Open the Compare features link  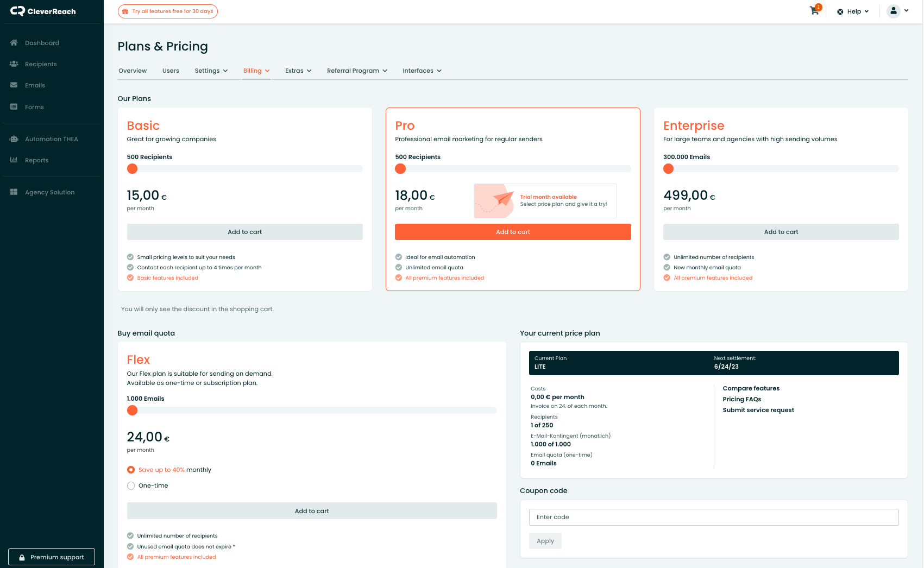click(x=751, y=388)
